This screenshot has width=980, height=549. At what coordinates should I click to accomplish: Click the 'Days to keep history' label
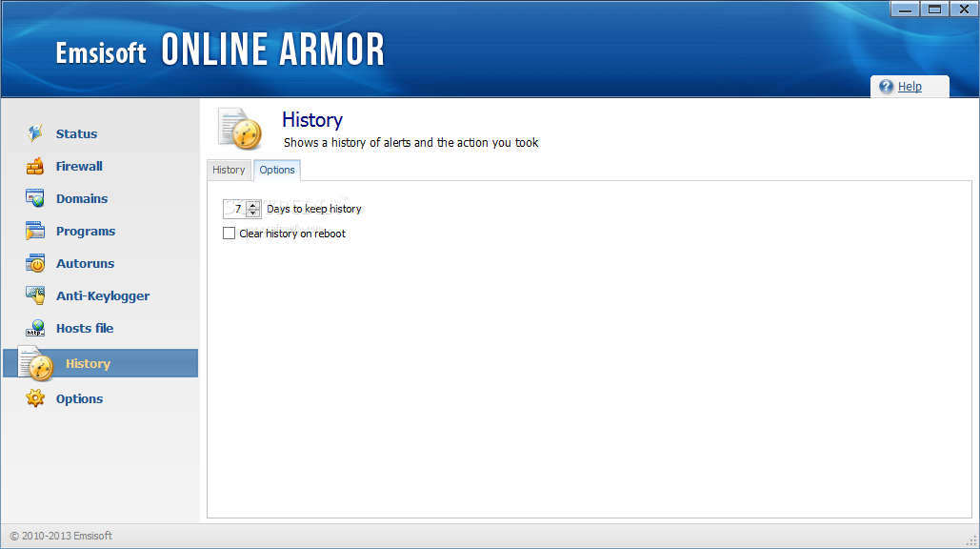pos(313,209)
